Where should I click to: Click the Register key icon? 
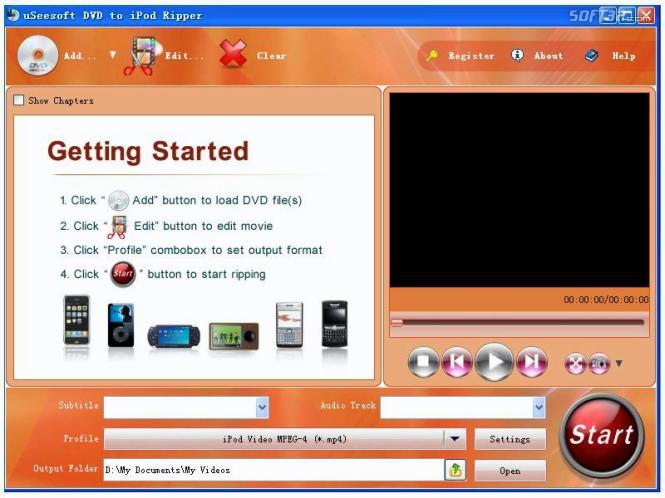click(x=432, y=56)
